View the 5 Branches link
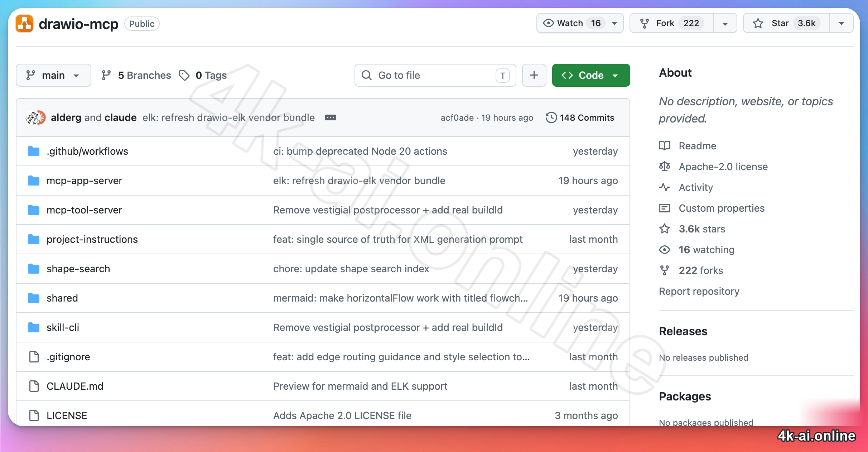The height and width of the screenshot is (452, 868). (136, 75)
